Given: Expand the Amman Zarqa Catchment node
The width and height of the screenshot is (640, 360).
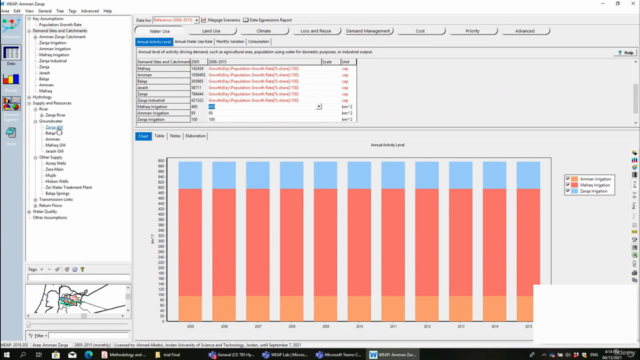Looking at the screenshot, I should (x=36, y=37).
